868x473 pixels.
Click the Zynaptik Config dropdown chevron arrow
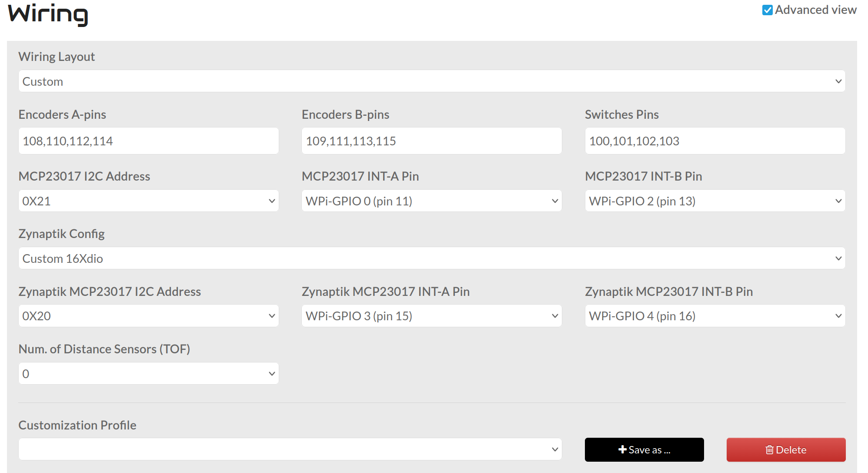pos(838,258)
